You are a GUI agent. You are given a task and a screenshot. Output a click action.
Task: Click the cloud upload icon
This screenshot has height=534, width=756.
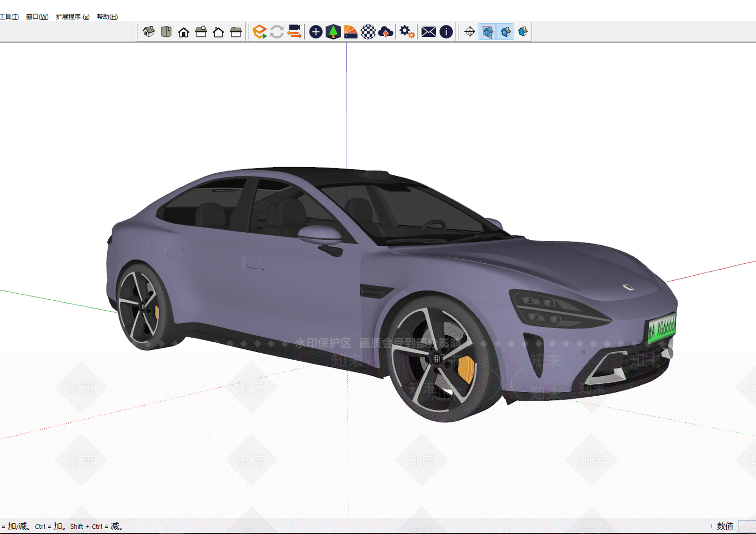pyautogui.click(x=386, y=32)
